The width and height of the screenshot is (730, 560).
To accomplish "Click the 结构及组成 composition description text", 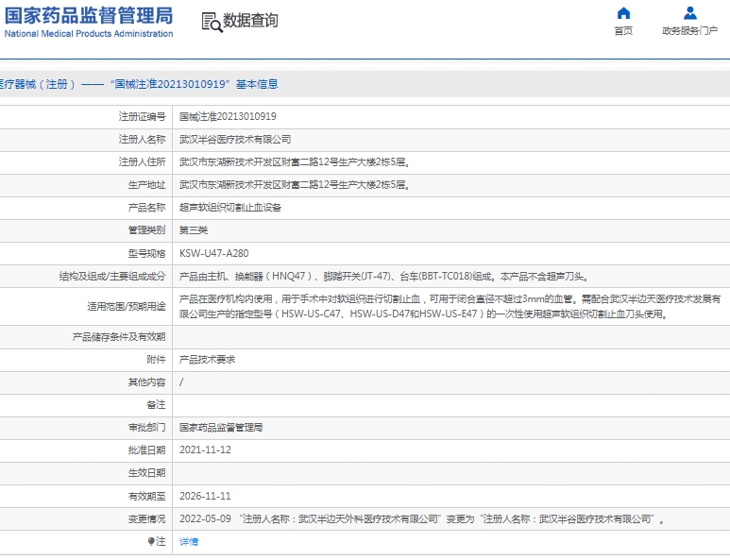I will pos(384,277).
